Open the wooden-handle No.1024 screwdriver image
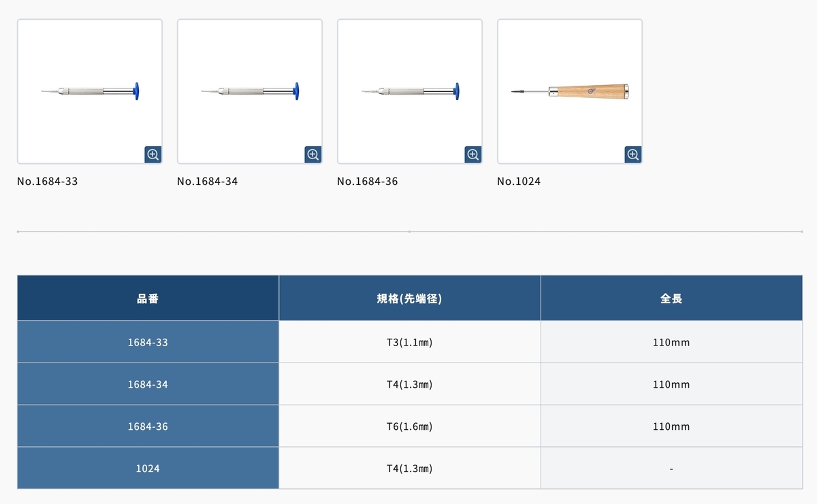Viewport: 817px width, 504px height. 570,91
